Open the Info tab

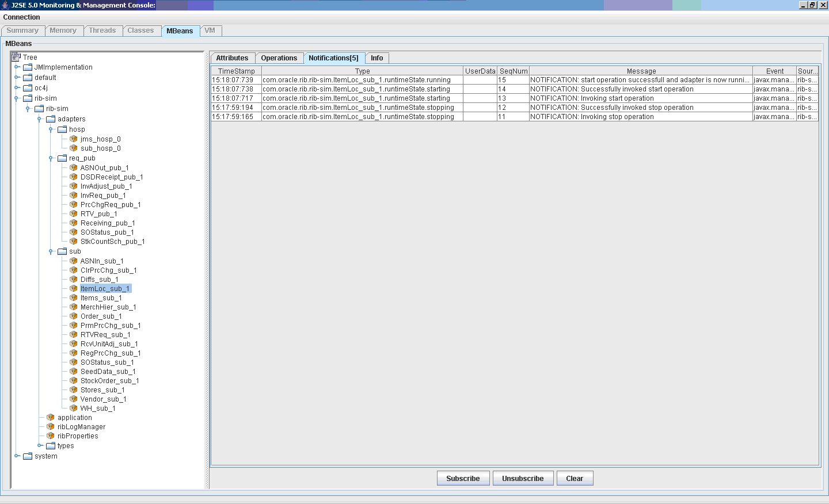point(377,58)
